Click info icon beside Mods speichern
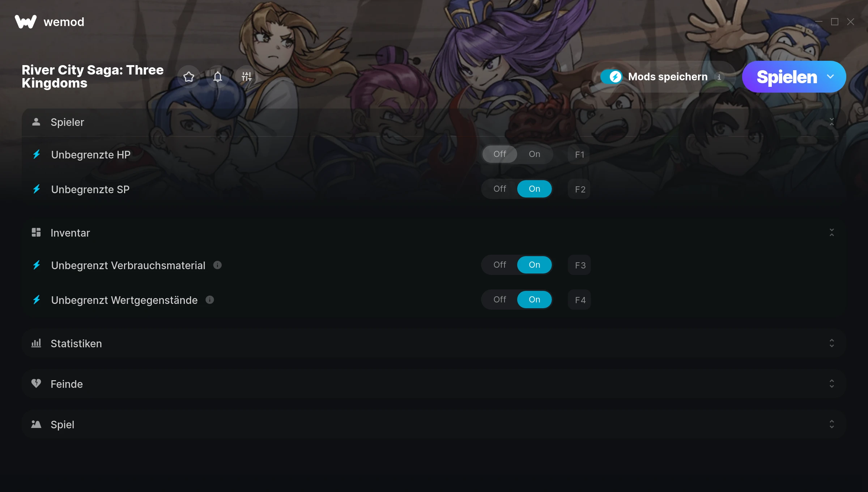 click(x=719, y=77)
